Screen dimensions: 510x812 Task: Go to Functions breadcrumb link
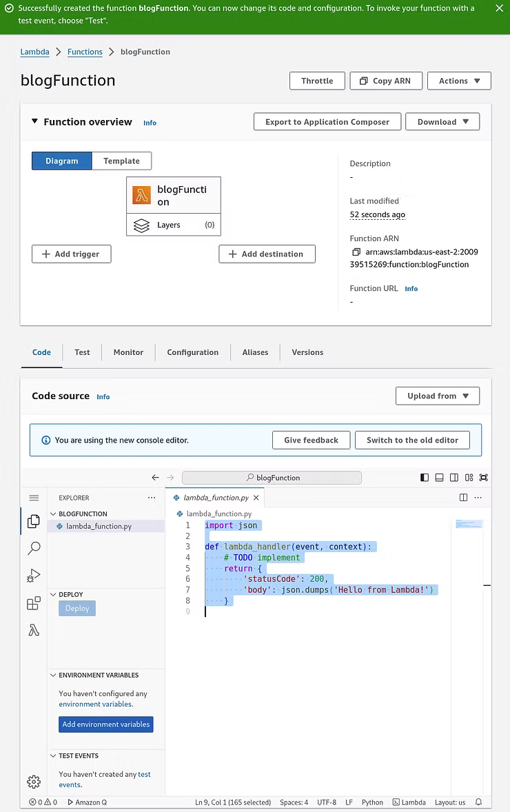coord(85,52)
